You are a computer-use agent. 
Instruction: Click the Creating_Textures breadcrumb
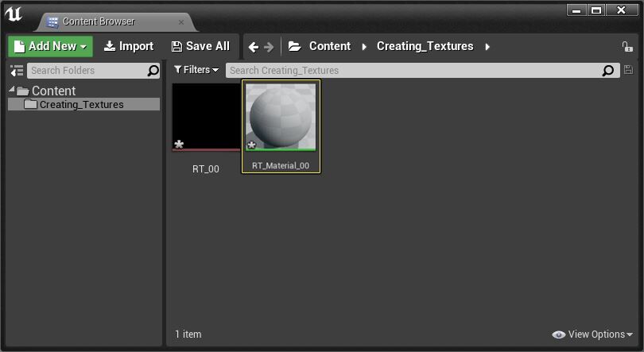click(425, 46)
